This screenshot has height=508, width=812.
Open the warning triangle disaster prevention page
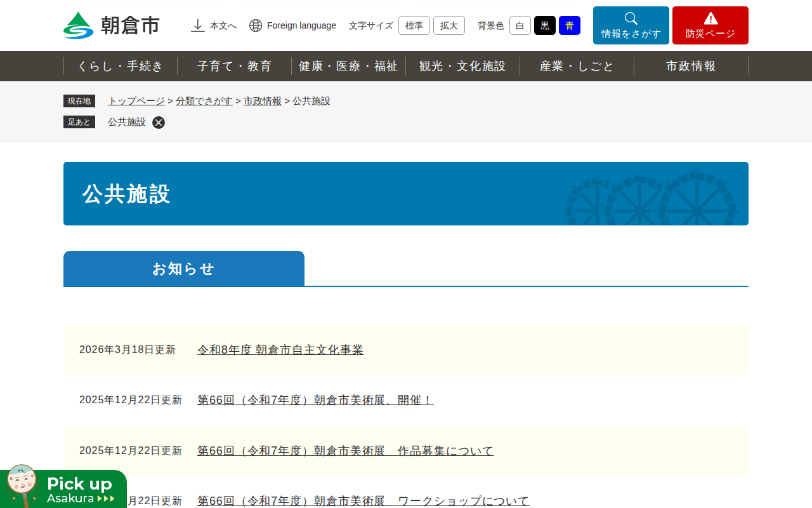coord(710,25)
